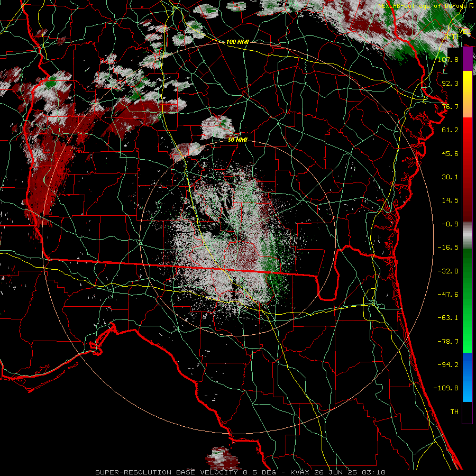Click the 107.8 velocity scale label
Screen dimensions: 476x476
[x=448, y=59]
